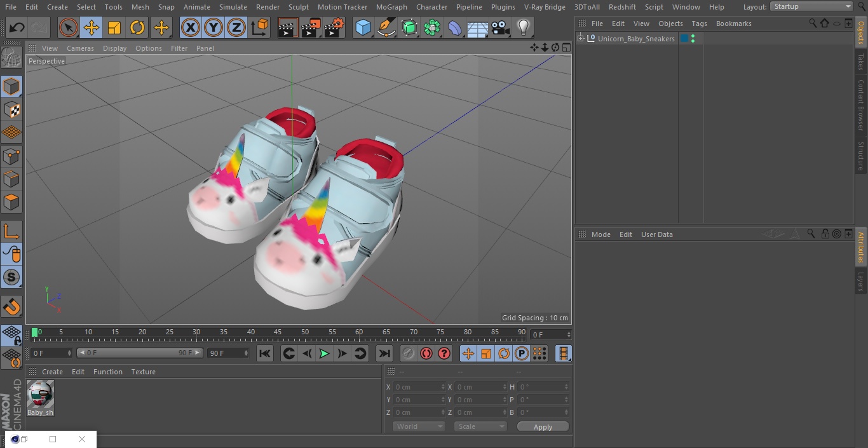Open the MoGraph array objects icon
Screen dimensions: 868x448
click(x=432, y=28)
